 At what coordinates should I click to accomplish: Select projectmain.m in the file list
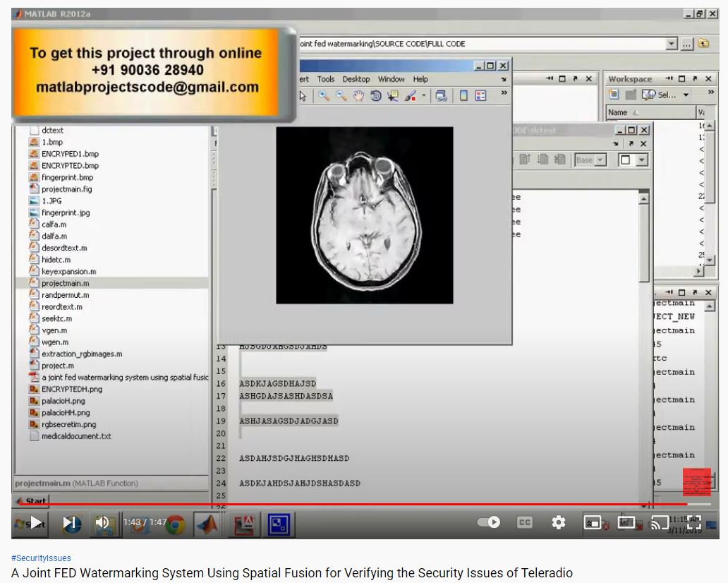pyautogui.click(x=65, y=283)
